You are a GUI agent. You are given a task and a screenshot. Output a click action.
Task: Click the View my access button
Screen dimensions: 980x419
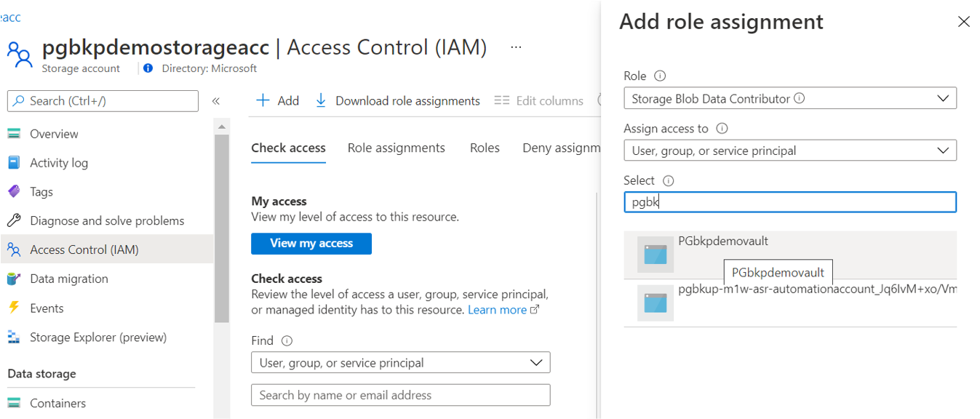(311, 244)
